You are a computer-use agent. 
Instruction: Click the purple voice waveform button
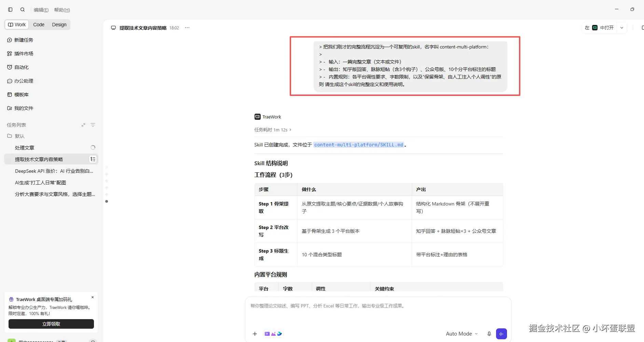coord(501,334)
